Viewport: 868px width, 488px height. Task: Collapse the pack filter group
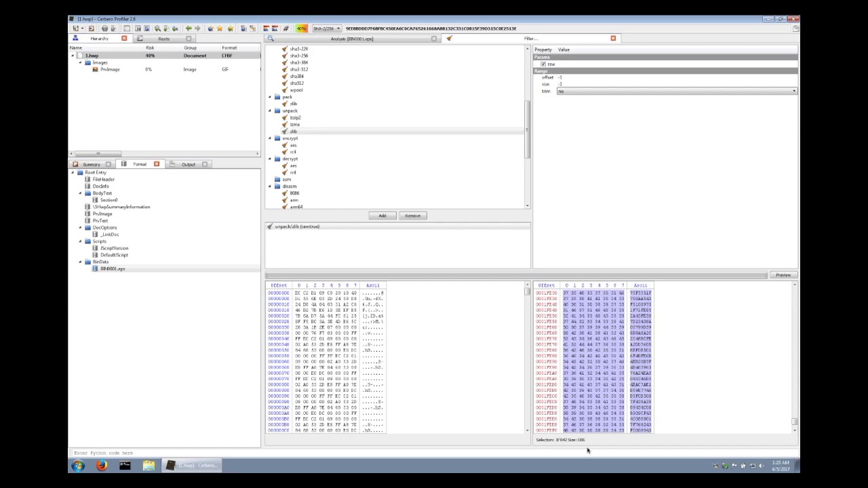pos(270,97)
